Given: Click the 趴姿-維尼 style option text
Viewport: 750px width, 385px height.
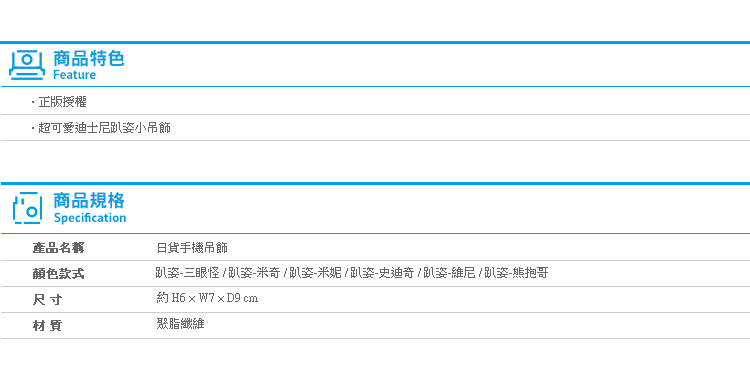Looking at the screenshot, I should click(449, 273).
